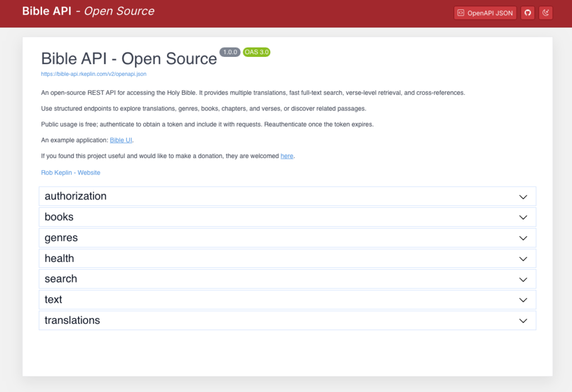Visit the Rob Keplin - Website link
Viewport: 572px width, 392px height.
point(70,173)
